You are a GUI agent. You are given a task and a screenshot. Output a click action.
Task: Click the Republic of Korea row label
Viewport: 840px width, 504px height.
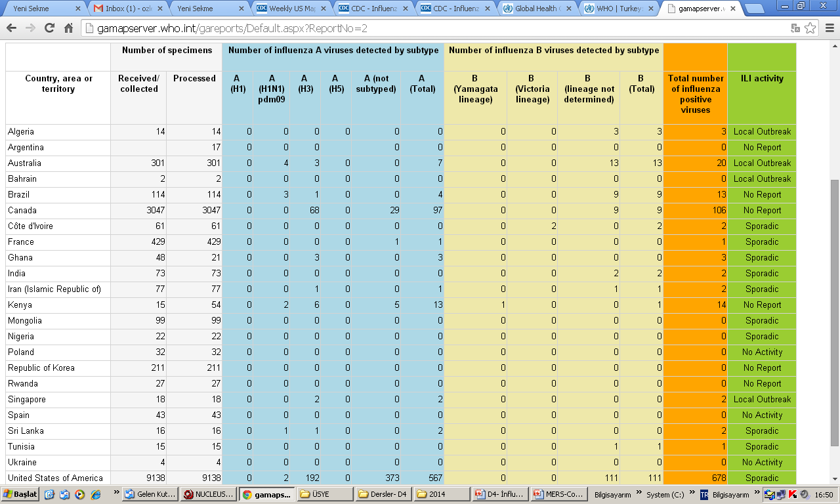pyautogui.click(x=41, y=367)
